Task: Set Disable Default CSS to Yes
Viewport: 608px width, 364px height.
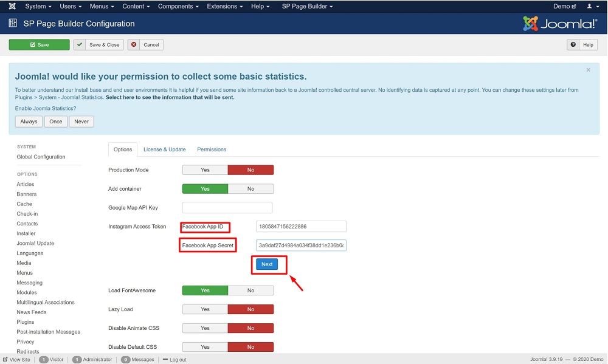Action: coord(205,347)
